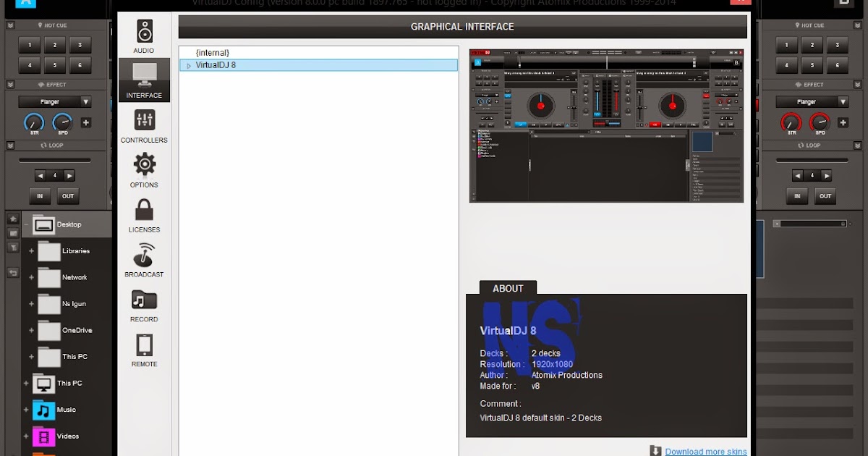
Task: Switch to the ABOUT tab
Action: click(x=507, y=288)
